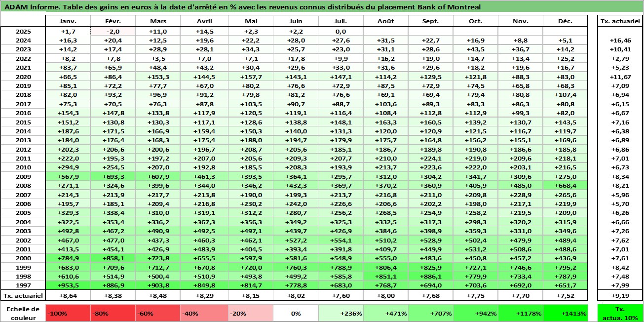Screen dimensions: 644x322
Task: Select the +858,1 cell for Févr. 2000
Action: pyautogui.click(x=113, y=258)
